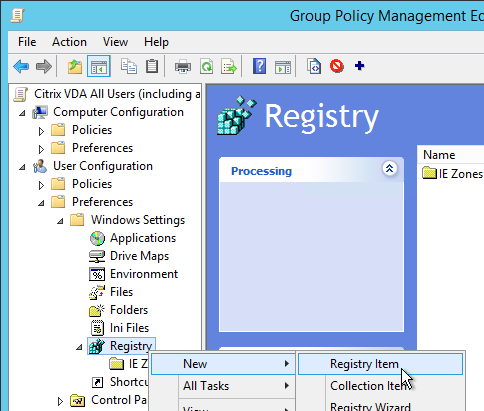Click the Shortcuts icon in tree
Viewport: 484px width, 411px height.
97,382
